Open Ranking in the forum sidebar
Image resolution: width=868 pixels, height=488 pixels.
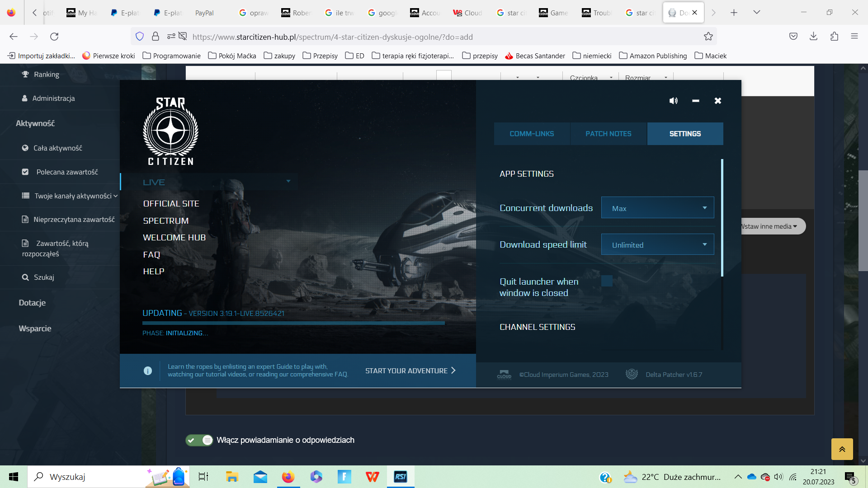(x=46, y=75)
